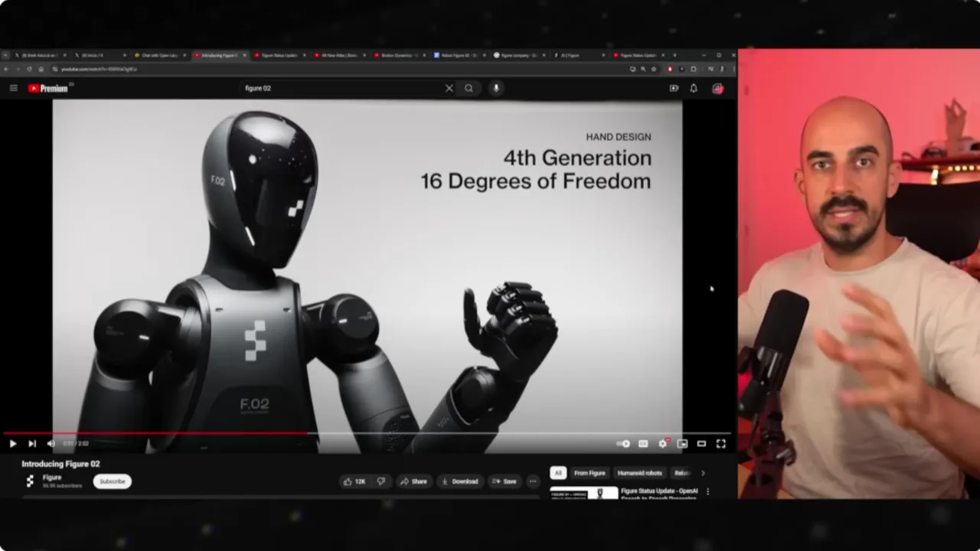This screenshot has height=551, width=980.
Task: Open the Figure channel avatar
Action: (30, 481)
